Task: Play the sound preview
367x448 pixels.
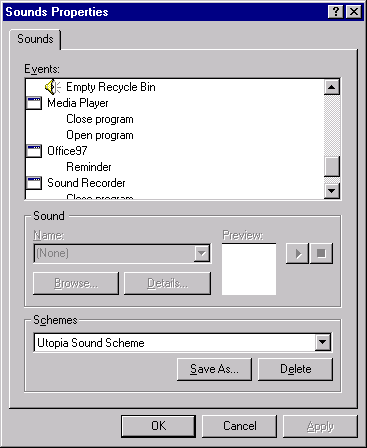Action: (x=297, y=254)
